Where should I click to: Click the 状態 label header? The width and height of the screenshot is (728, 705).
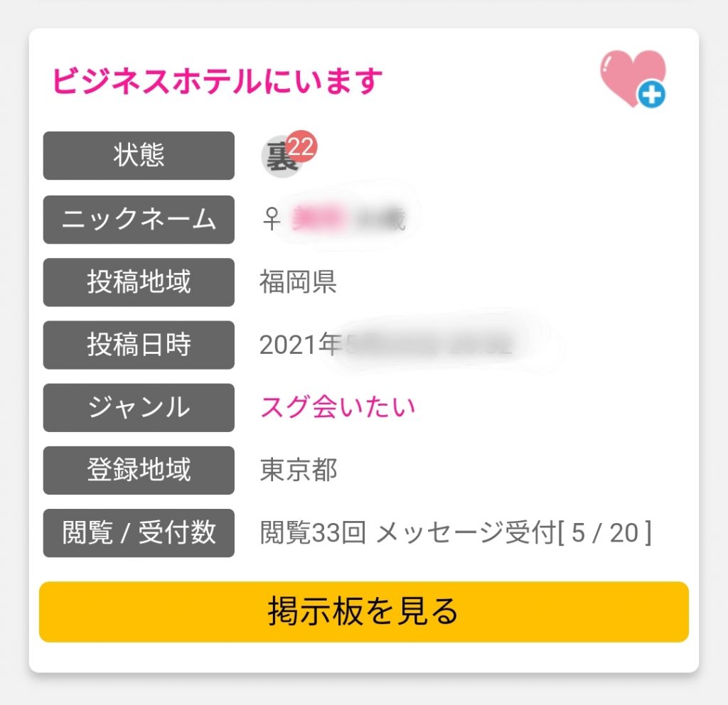click(x=139, y=156)
